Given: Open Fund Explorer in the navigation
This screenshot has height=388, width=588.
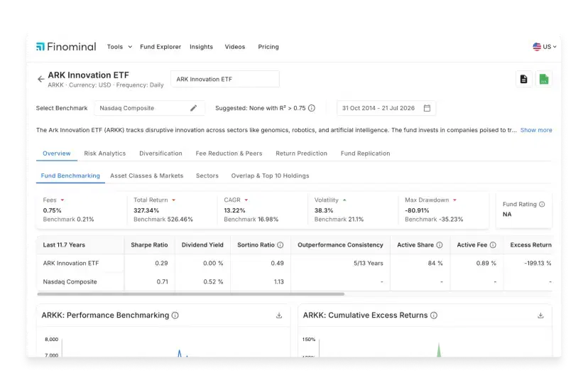Looking at the screenshot, I should (x=160, y=47).
